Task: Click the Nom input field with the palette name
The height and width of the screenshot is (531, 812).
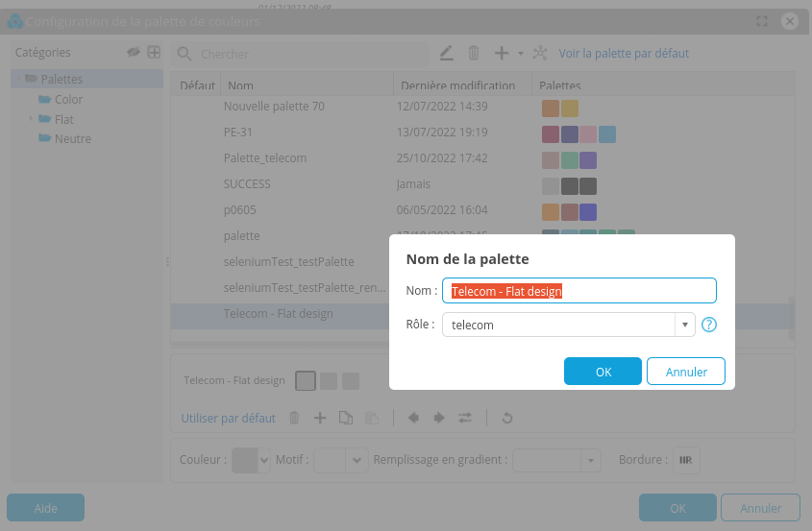Action: pos(578,291)
